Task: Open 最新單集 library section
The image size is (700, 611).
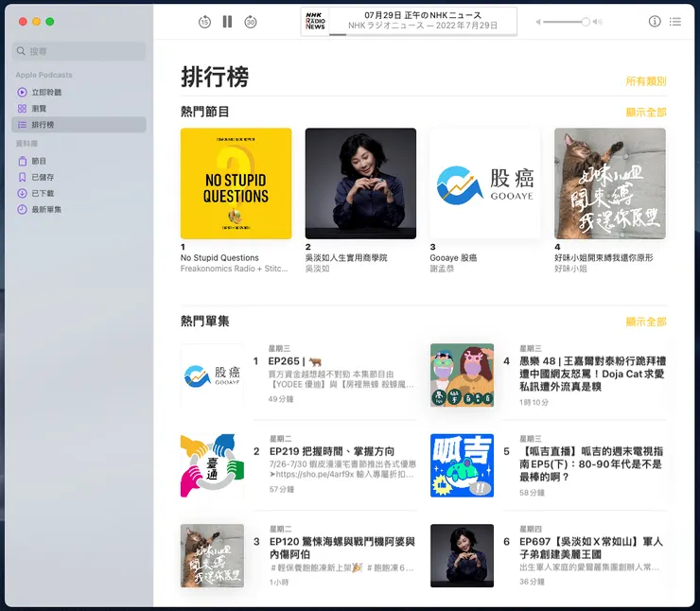Action: pos(79,209)
